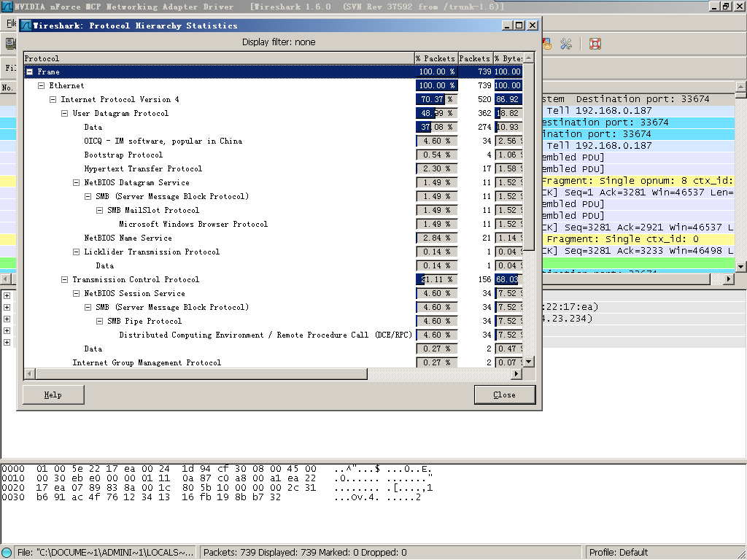Open the coloring rules toolbar icon

pos(546,44)
